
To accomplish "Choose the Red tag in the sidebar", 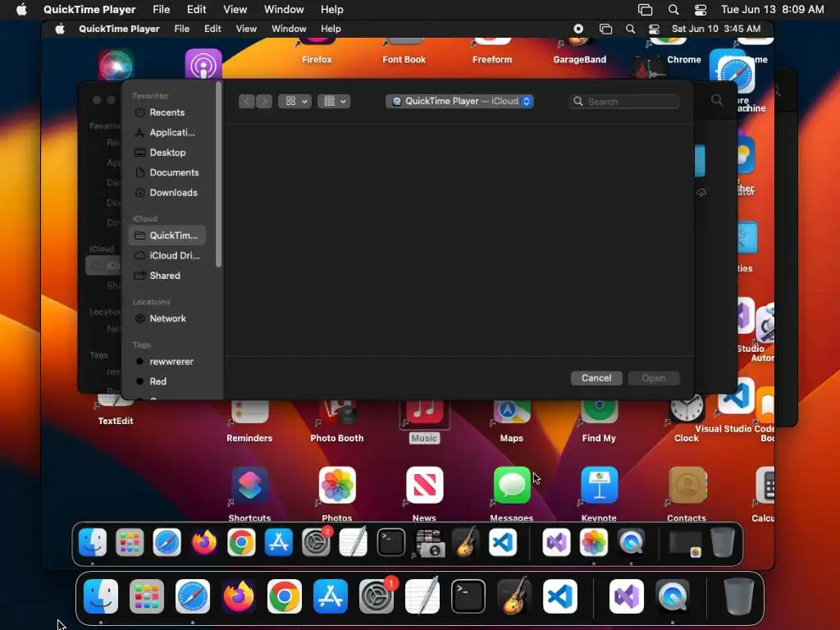I will click(167, 381).
